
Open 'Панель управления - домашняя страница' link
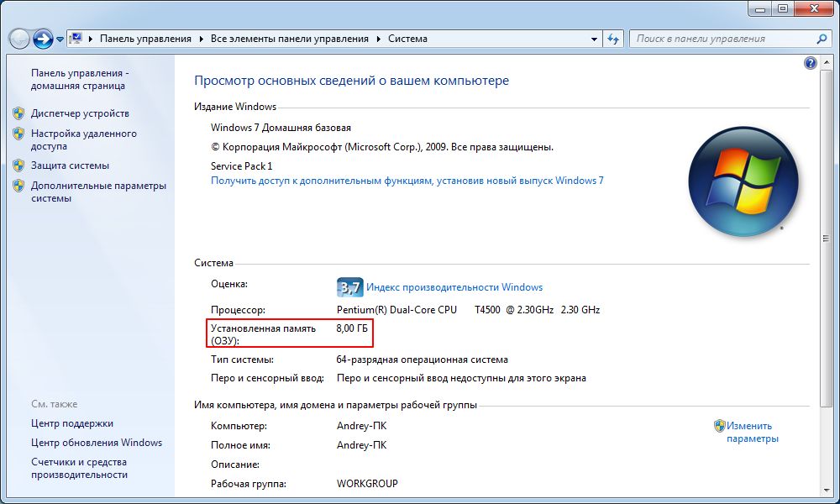point(79,79)
